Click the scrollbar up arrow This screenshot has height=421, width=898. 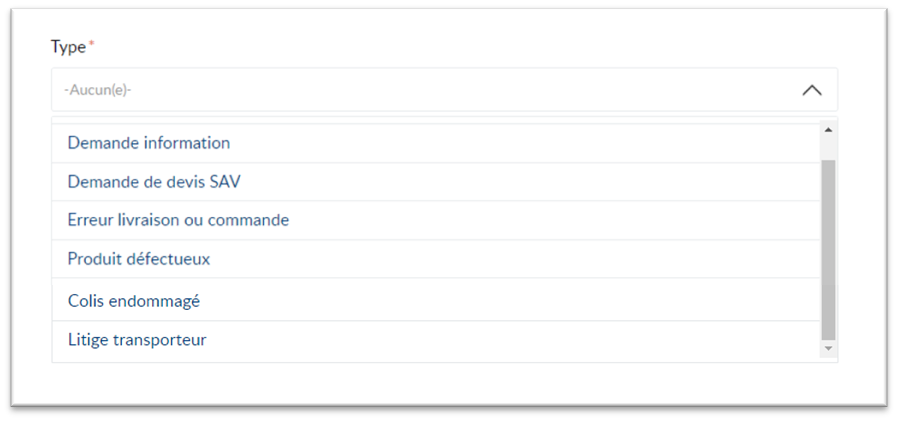coord(828,130)
